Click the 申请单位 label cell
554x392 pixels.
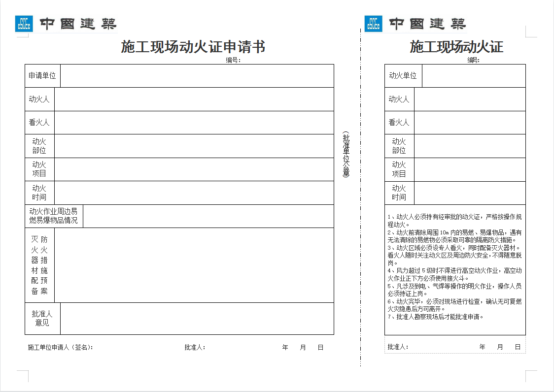coord(42,75)
